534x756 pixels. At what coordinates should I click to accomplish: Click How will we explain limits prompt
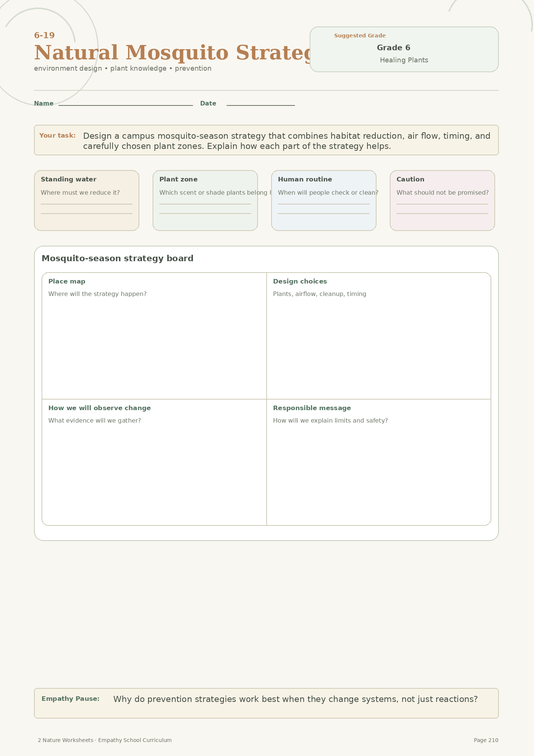[330, 421]
